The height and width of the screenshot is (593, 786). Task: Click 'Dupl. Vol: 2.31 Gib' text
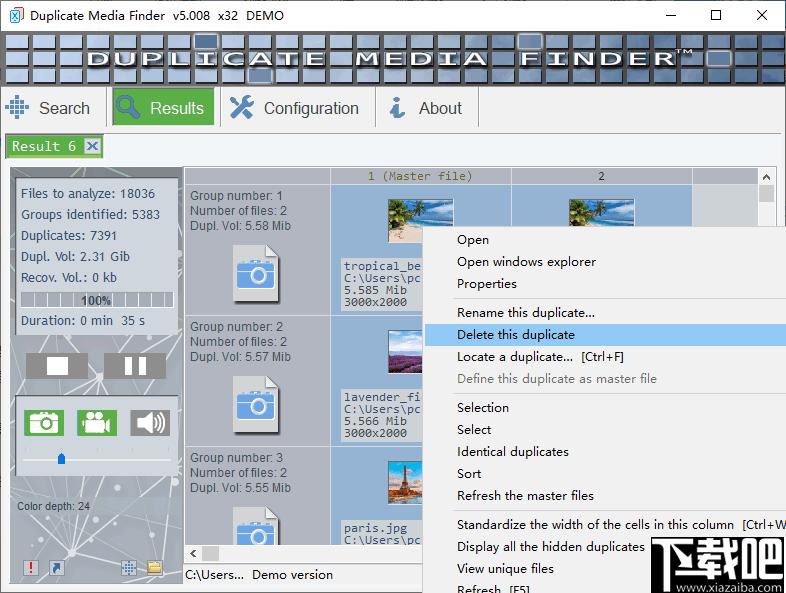tap(76, 257)
